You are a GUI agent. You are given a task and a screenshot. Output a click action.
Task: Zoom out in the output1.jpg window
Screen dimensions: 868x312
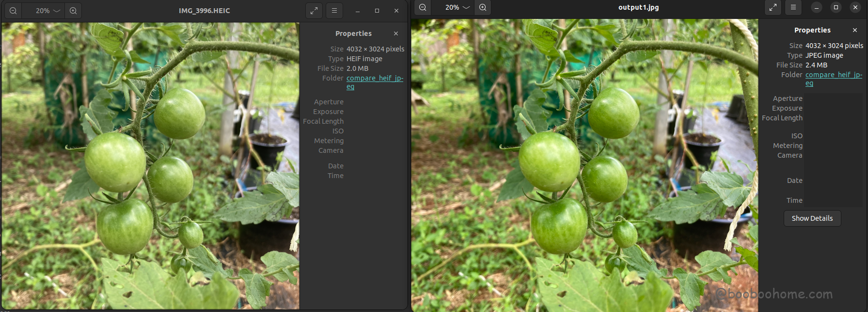coord(423,7)
